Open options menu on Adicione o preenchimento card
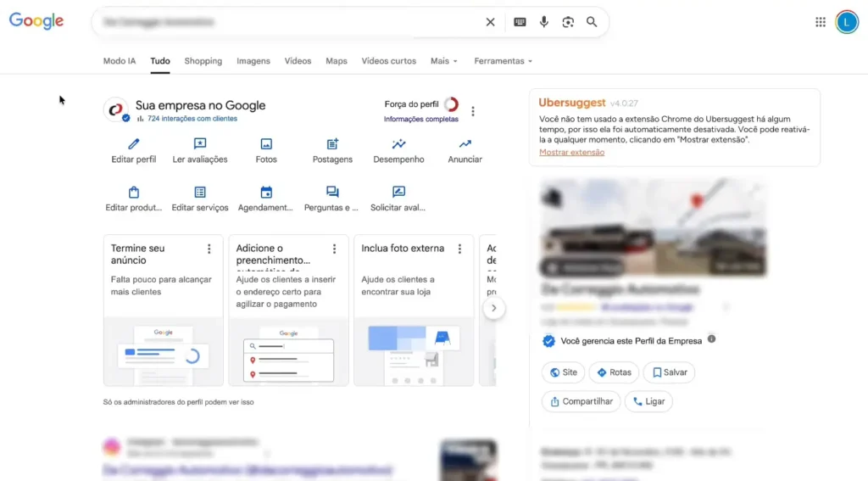 click(334, 249)
